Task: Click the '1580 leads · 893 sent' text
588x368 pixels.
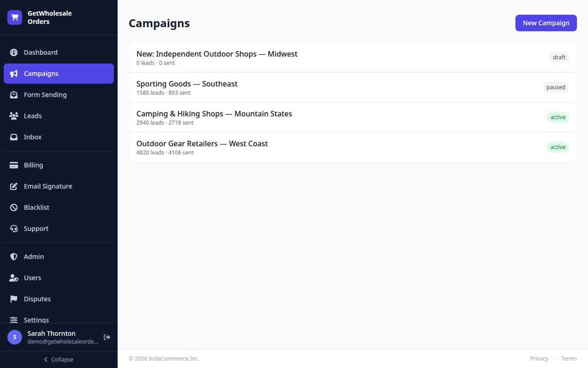Action: pyautogui.click(x=164, y=93)
